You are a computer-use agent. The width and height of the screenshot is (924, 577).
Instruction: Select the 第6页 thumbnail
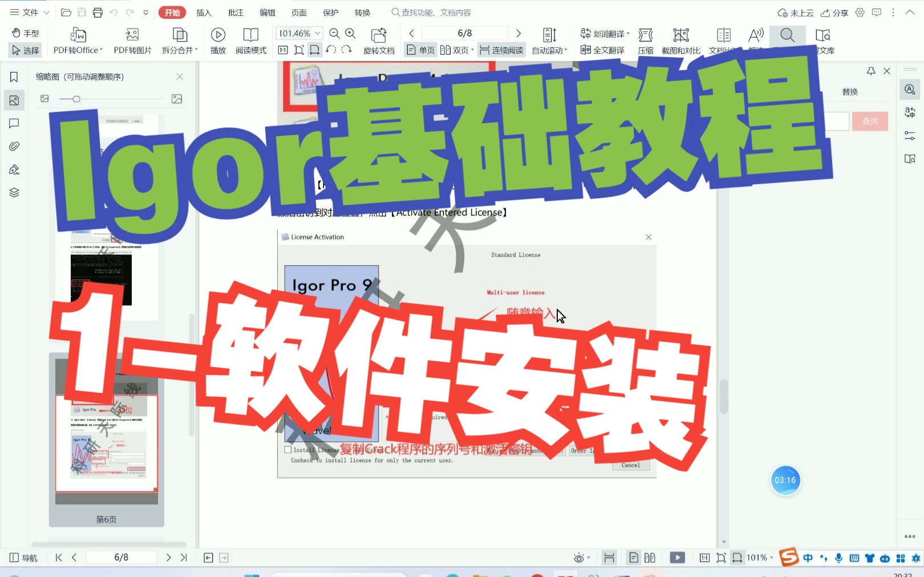(x=107, y=439)
